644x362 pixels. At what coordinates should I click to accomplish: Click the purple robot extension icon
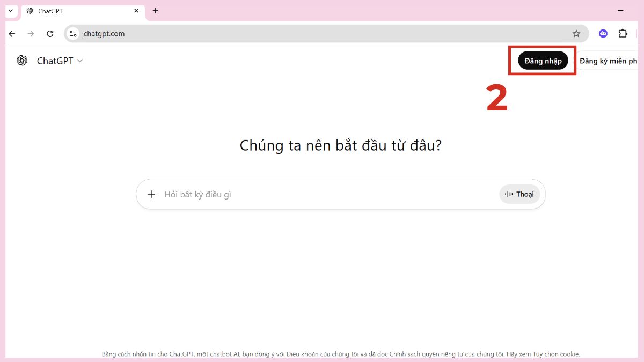pos(603,33)
